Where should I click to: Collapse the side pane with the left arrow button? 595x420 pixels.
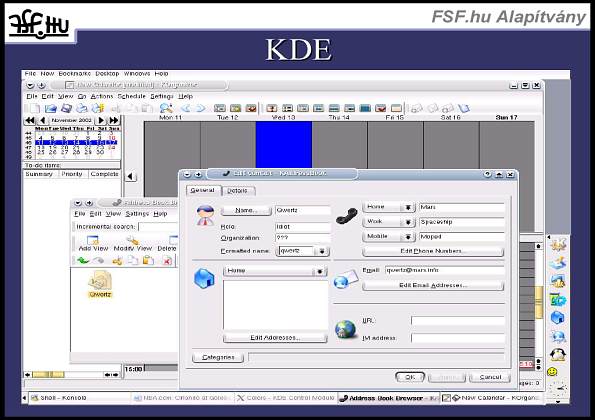(131, 176)
